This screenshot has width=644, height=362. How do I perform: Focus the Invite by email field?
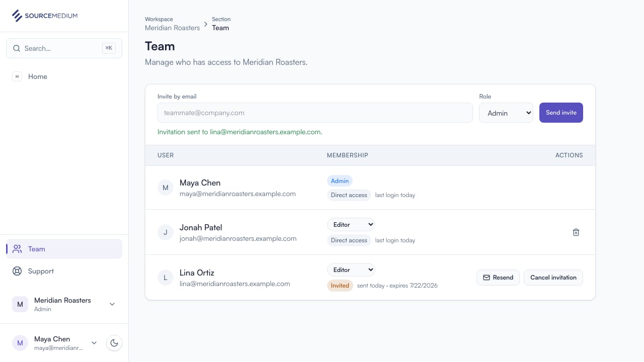[x=315, y=113]
